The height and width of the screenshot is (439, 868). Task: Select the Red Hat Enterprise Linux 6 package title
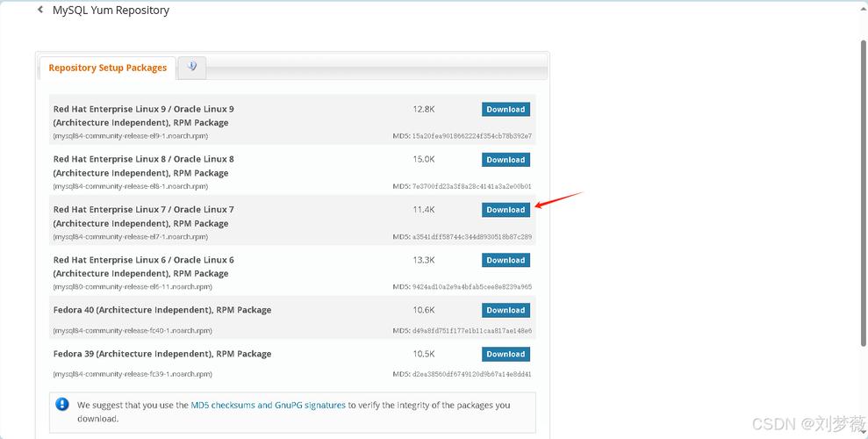[143, 266]
